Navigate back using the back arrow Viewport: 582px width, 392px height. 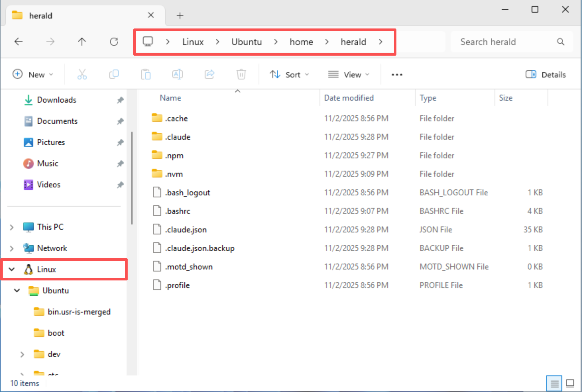click(x=19, y=41)
